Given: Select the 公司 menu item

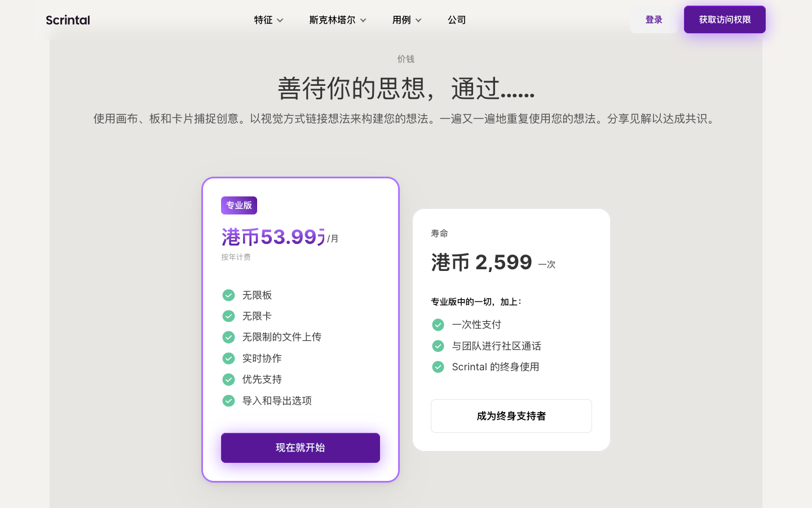Looking at the screenshot, I should click(457, 20).
